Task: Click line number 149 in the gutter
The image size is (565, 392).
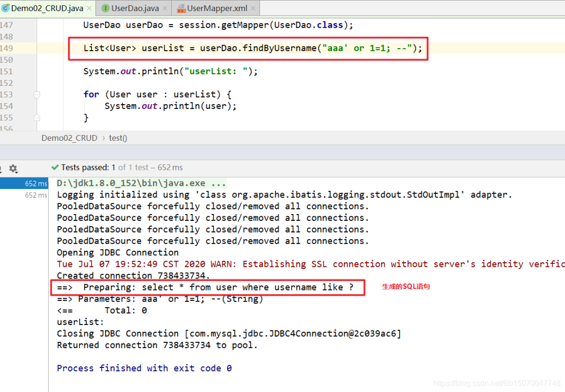Action: [6, 48]
